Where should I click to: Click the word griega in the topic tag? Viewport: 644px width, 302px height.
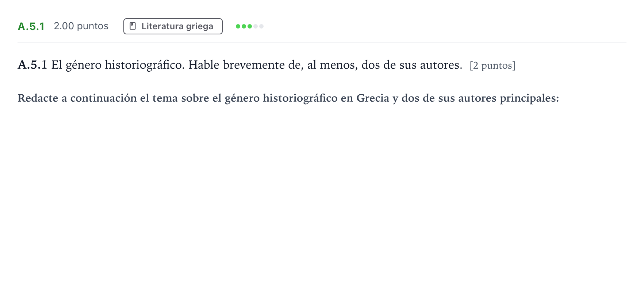pyautogui.click(x=200, y=27)
